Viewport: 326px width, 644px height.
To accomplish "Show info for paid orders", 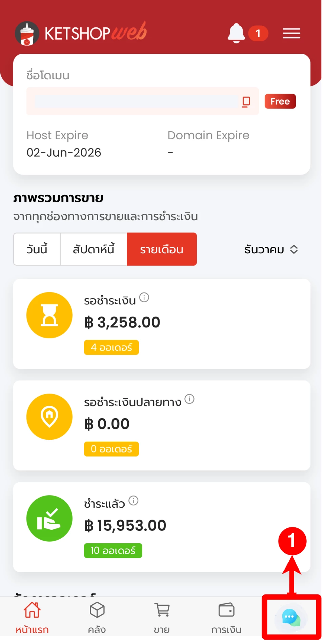I will [134, 501].
